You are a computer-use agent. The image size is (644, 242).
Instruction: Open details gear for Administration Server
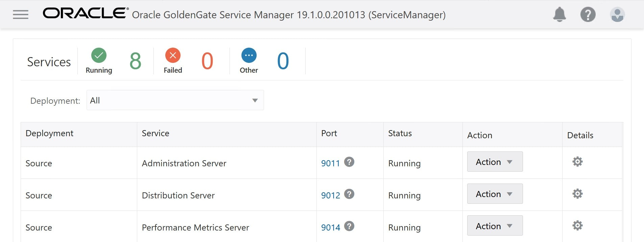577,162
